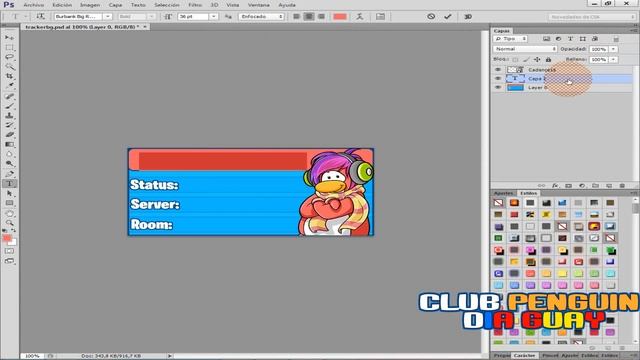Open the workspace selector dropdown
Screen dimensions: 640x360
click(x=591, y=17)
